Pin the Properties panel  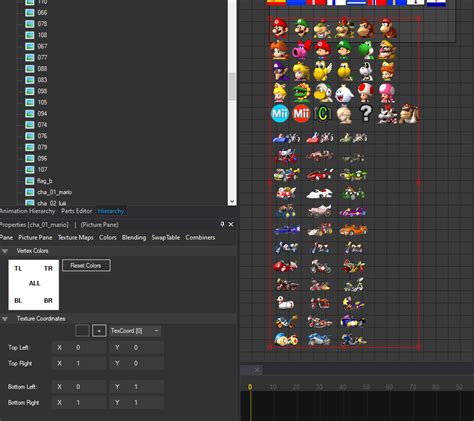pyautogui.click(x=222, y=224)
